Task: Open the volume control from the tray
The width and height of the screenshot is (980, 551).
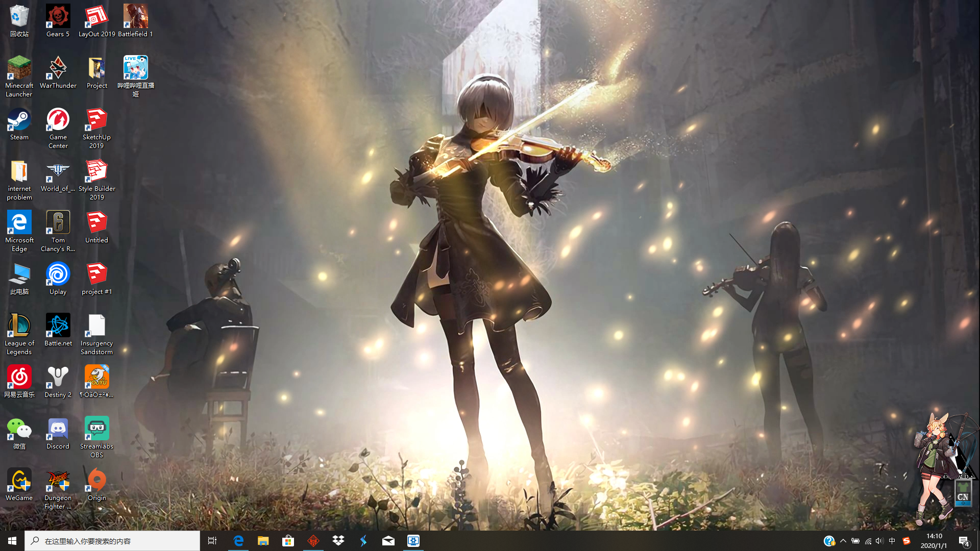Action: point(879,540)
